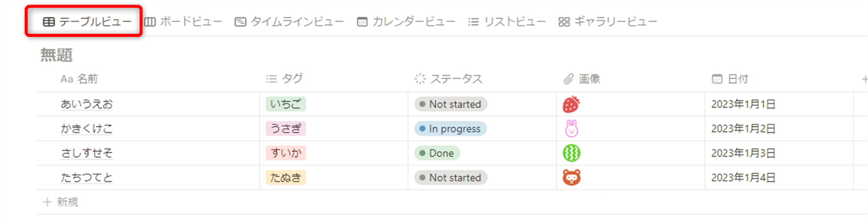868x219 pixels.
Task: Switch to テーブルビュー tab
Action: 87,22
